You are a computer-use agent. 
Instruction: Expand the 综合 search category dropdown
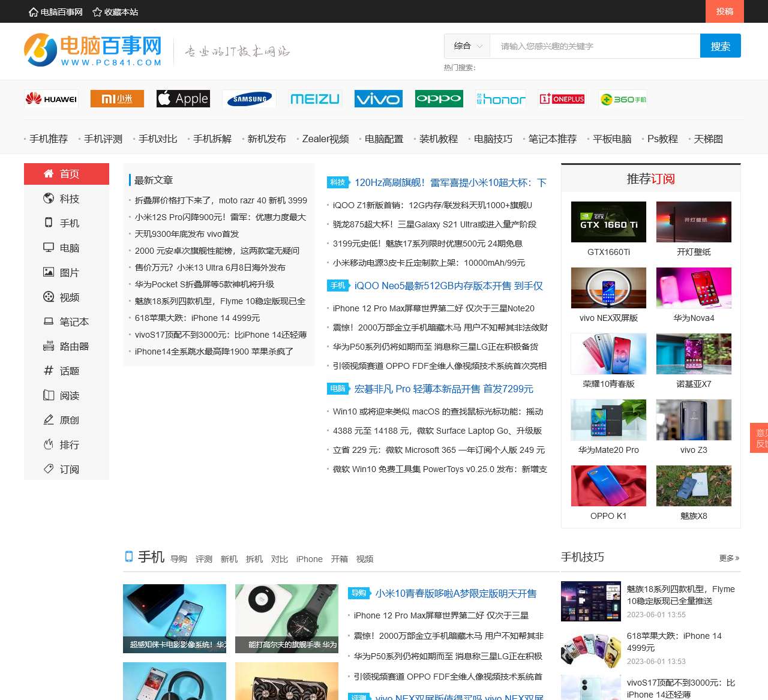click(467, 46)
